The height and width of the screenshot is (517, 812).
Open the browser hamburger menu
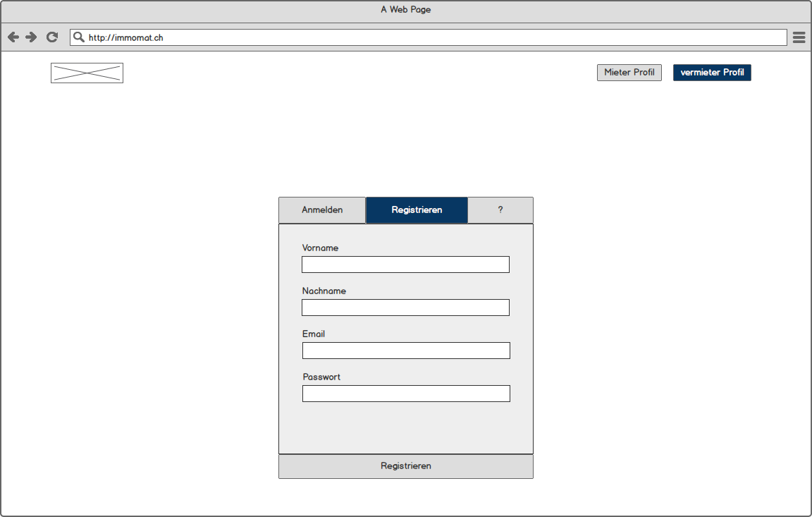(799, 37)
